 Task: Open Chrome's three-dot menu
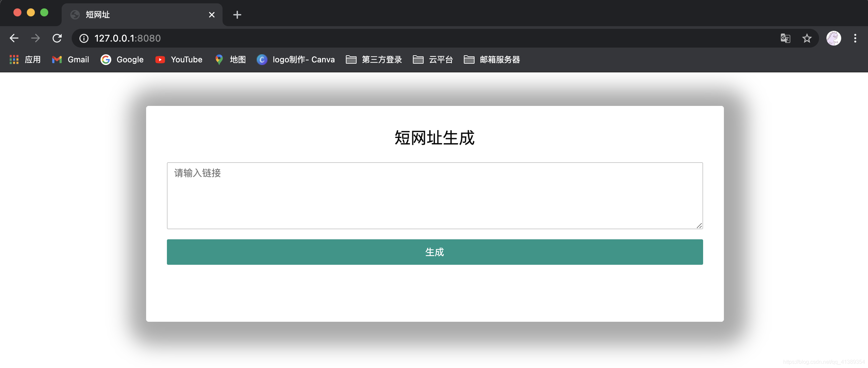855,38
